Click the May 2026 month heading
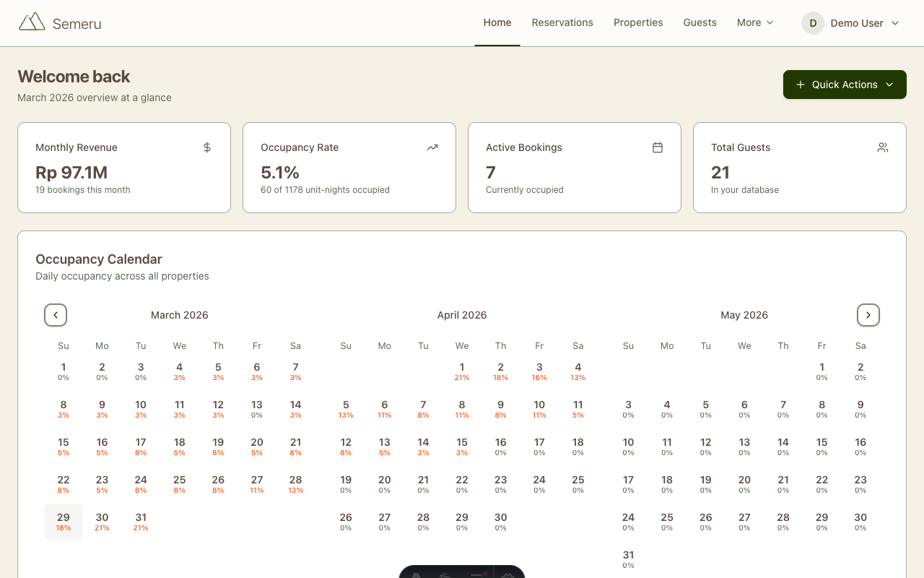The image size is (924, 578). (x=744, y=315)
